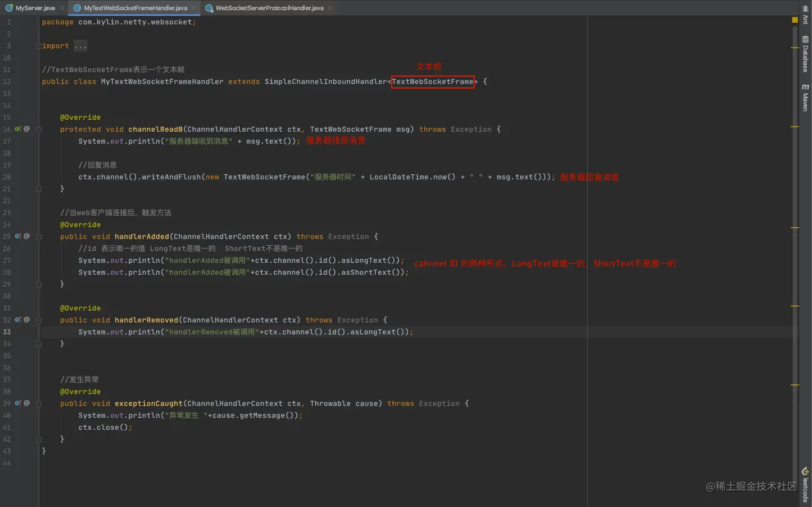Click override gutter icon on exceptionCaught line
This screenshot has width=812, height=507.
tap(18, 403)
